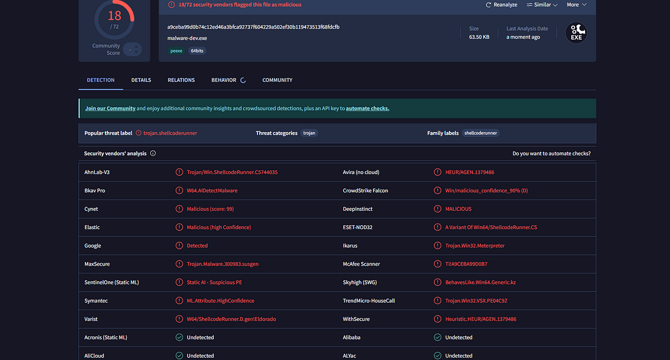
Task: Click the WithSecure alert icon
Action: (x=437, y=319)
